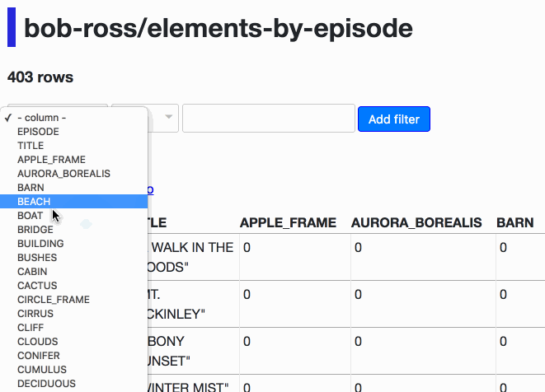This screenshot has width=545, height=392.
Task: Choose TITLE in the column dropdown
Action: [73, 146]
